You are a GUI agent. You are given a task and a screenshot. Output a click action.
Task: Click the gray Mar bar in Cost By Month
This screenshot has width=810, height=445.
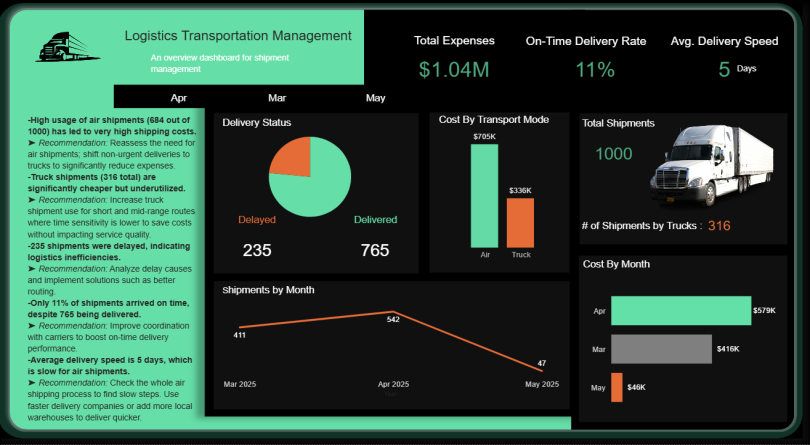coord(661,349)
